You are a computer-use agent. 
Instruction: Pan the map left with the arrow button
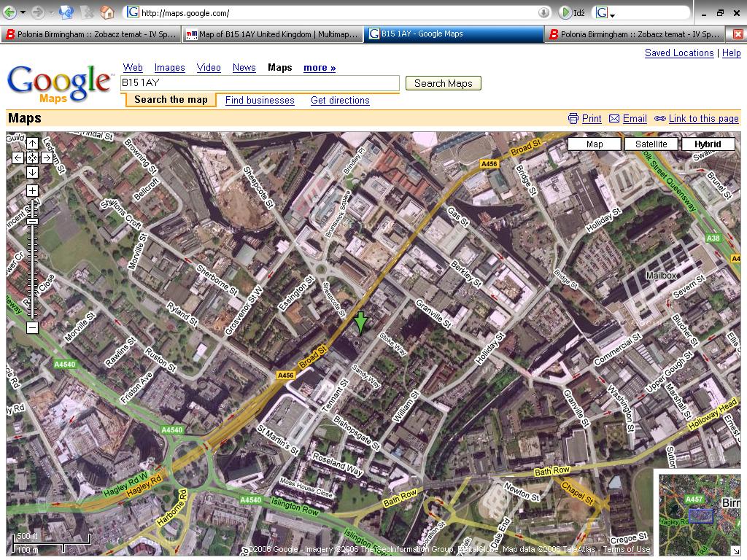pos(18,157)
